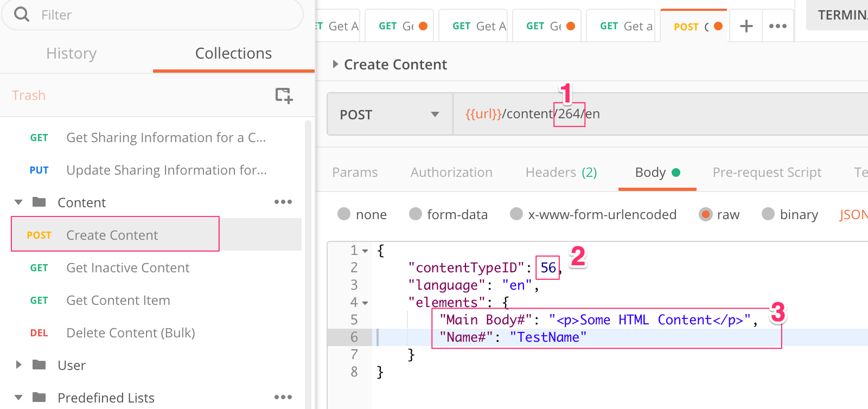
Task: Open Content folder more options menu
Action: [283, 202]
